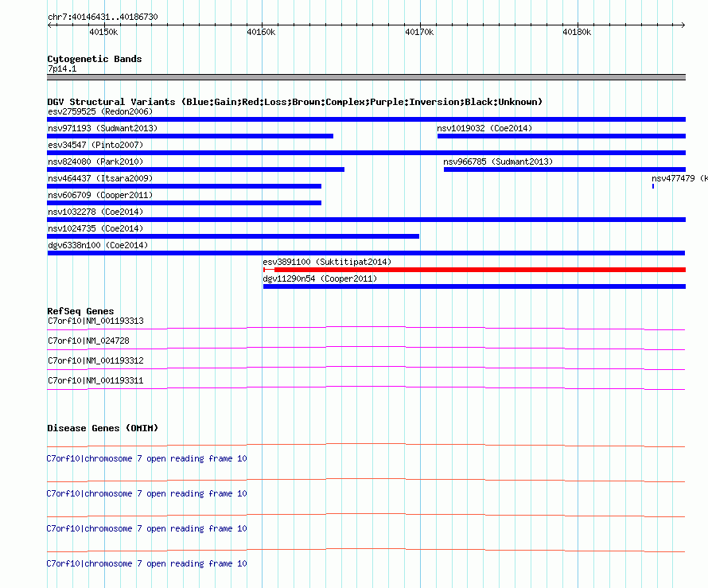Image resolution: width=708 pixels, height=588 pixels.
Task: Select the nsv464437 (Itsara2009) label
Action: tap(100, 178)
